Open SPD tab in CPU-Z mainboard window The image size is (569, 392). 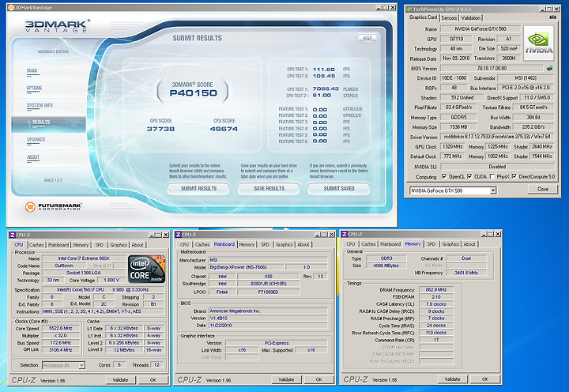pyautogui.click(x=266, y=245)
